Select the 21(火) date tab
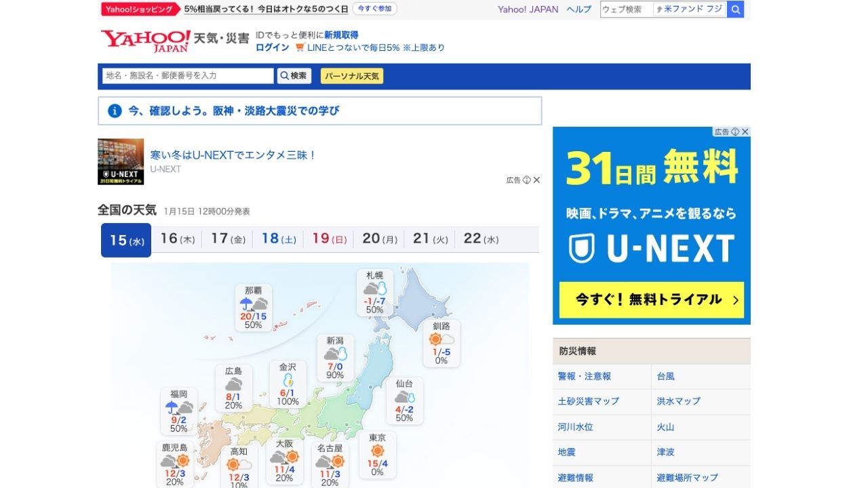The width and height of the screenshot is (868, 488). click(430, 239)
